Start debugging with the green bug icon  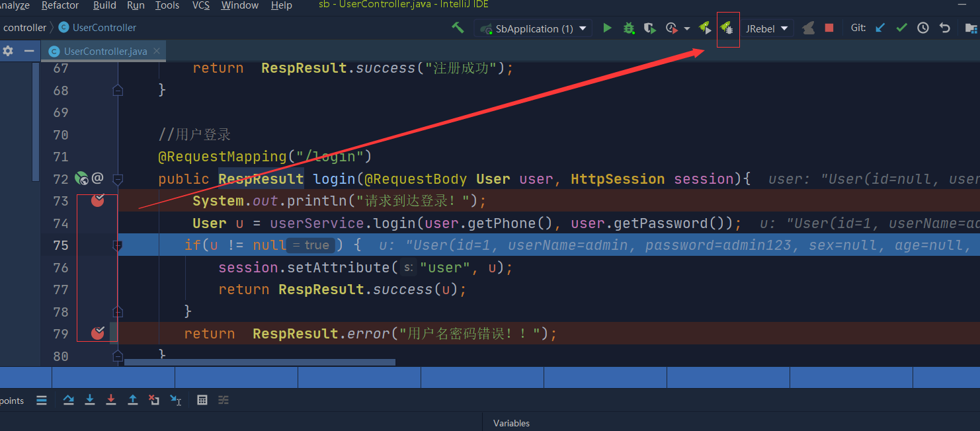(629, 28)
